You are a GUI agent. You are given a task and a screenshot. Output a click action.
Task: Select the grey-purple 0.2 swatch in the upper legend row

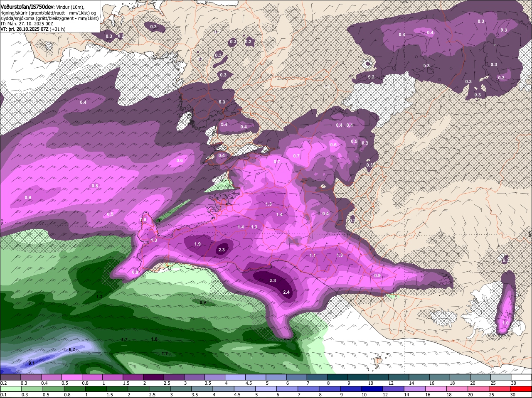click(10, 377)
